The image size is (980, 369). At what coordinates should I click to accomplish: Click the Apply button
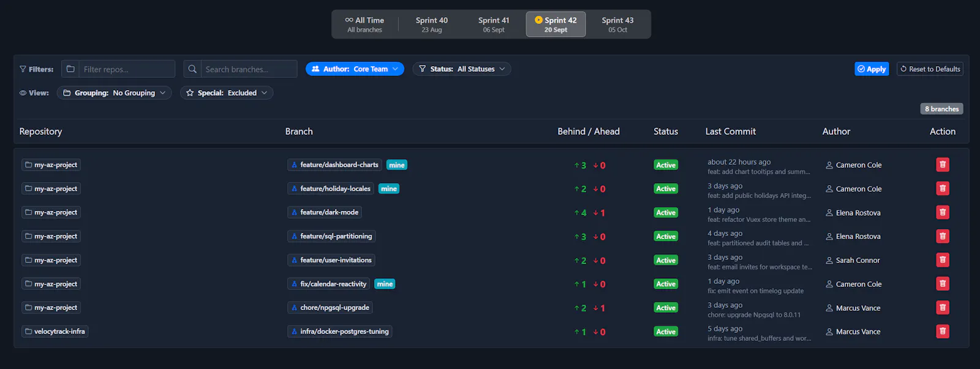(x=872, y=69)
